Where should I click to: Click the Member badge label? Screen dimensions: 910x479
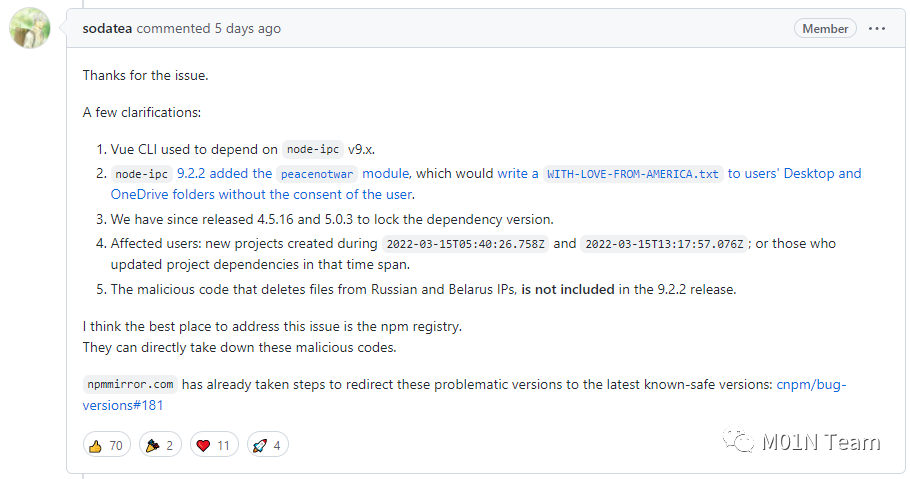point(825,29)
